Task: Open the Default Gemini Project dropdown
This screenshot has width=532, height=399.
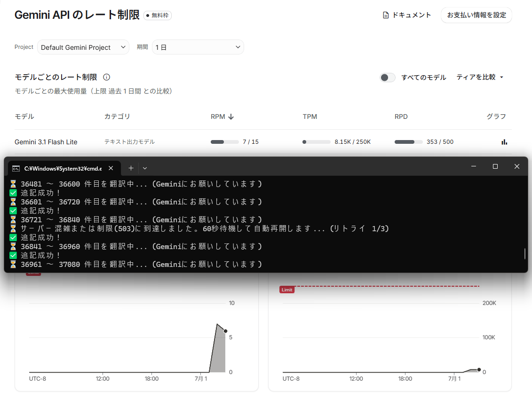Action: tap(83, 47)
